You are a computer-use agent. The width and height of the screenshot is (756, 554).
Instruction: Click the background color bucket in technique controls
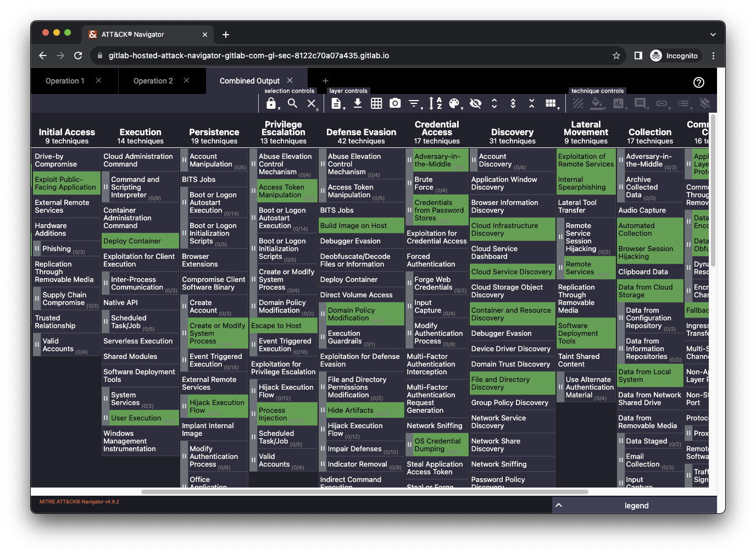click(597, 103)
